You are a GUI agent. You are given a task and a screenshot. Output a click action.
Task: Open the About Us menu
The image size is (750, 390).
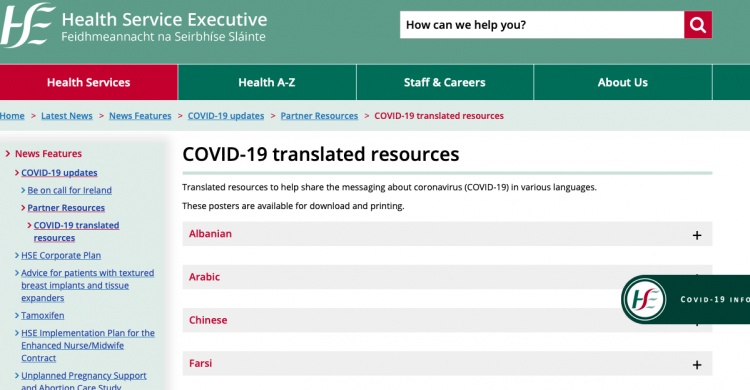tap(623, 82)
